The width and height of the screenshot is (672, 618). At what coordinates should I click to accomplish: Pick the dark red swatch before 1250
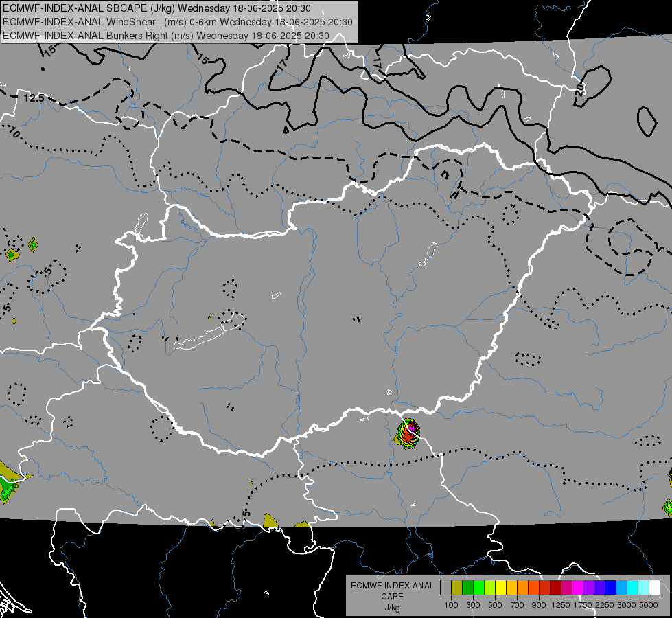[x=555, y=588]
